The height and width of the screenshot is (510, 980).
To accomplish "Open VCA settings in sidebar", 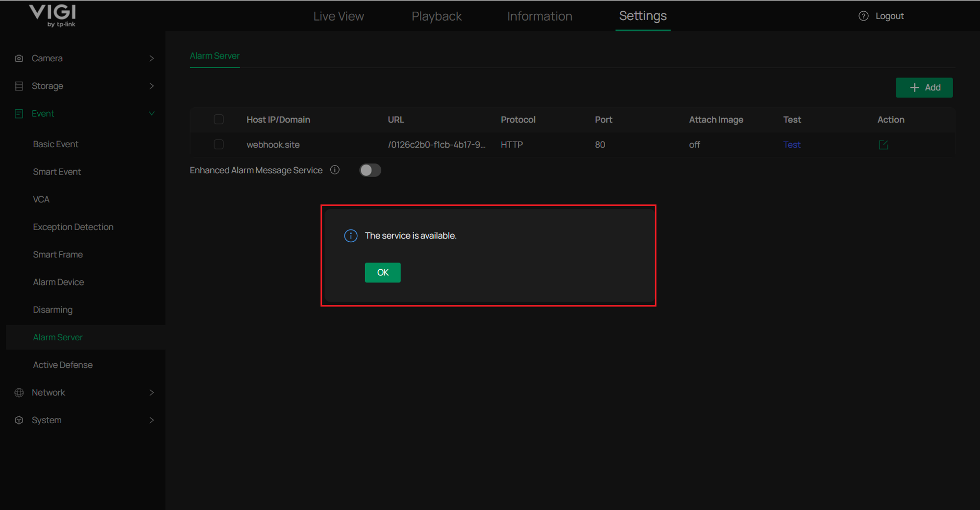I will [41, 200].
